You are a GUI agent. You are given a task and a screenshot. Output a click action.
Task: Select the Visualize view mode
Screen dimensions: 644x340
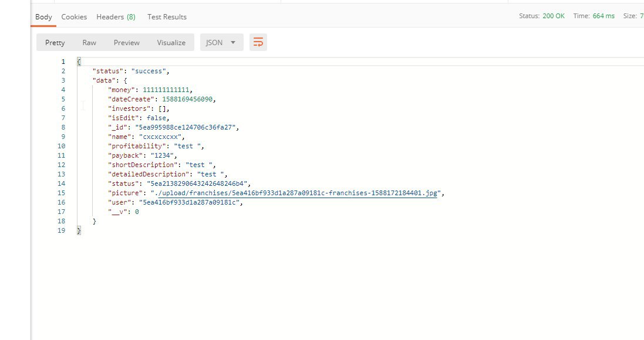click(x=171, y=42)
